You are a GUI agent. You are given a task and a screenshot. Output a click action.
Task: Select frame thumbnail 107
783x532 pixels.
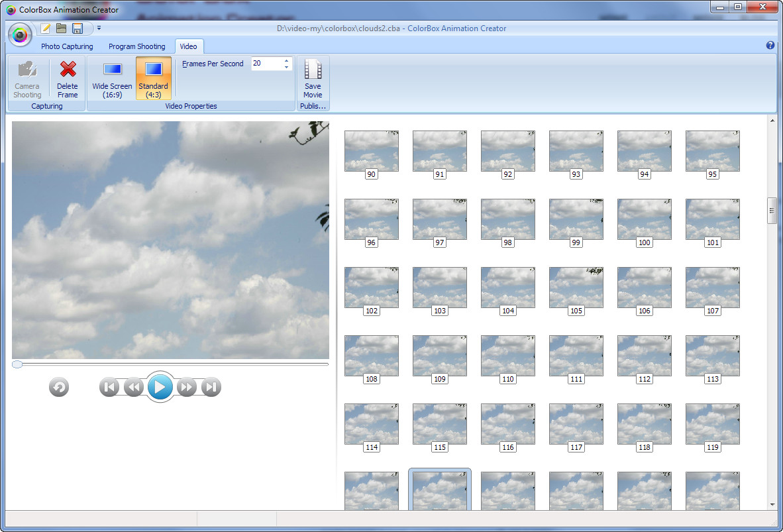pos(713,288)
